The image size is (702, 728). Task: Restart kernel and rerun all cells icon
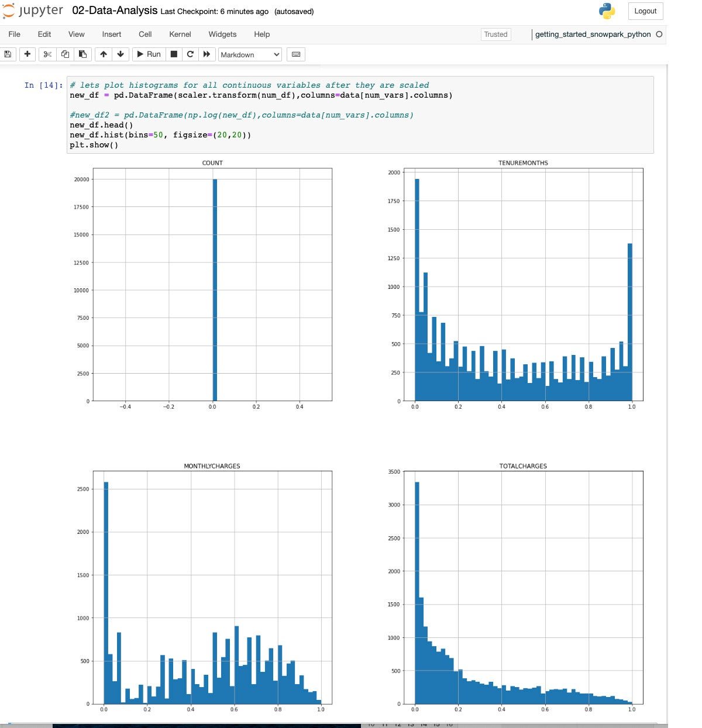pos(207,54)
